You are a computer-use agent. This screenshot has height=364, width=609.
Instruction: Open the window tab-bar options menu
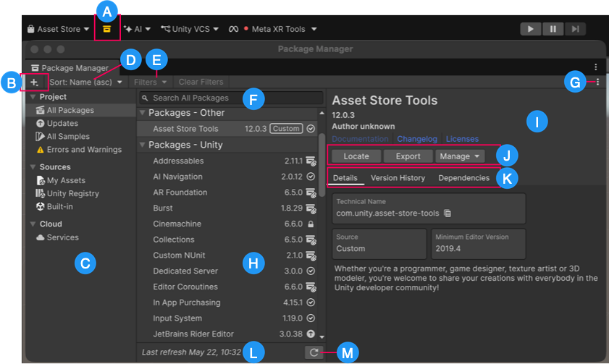point(595,67)
